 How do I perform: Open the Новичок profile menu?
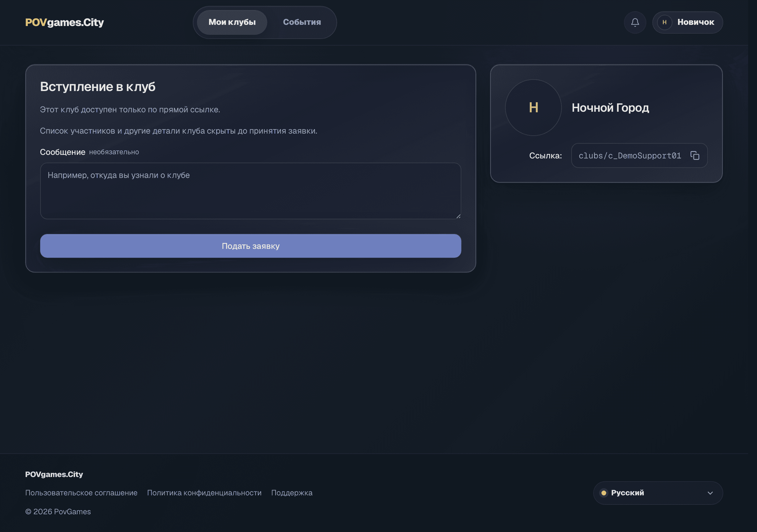[x=688, y=22]
